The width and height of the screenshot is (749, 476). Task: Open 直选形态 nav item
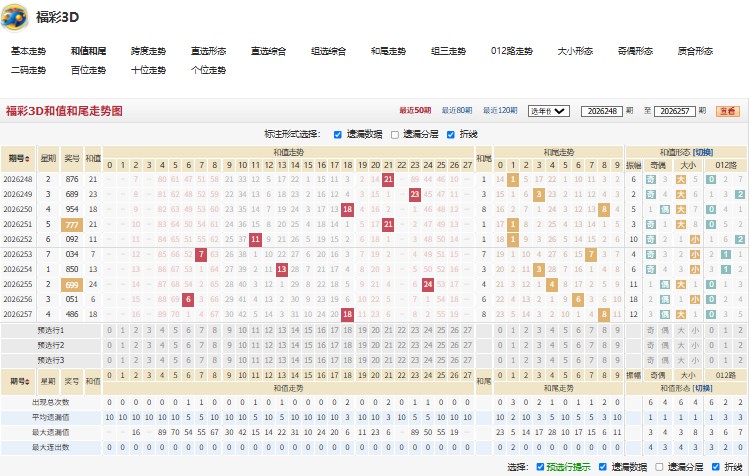(x=208, y=51)
